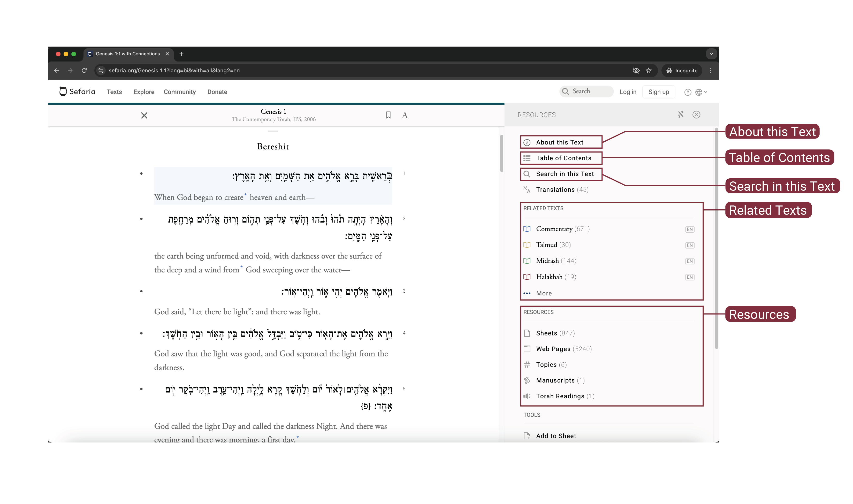Click the Commentary book icon
853x504 pixels.
[527, 229]
